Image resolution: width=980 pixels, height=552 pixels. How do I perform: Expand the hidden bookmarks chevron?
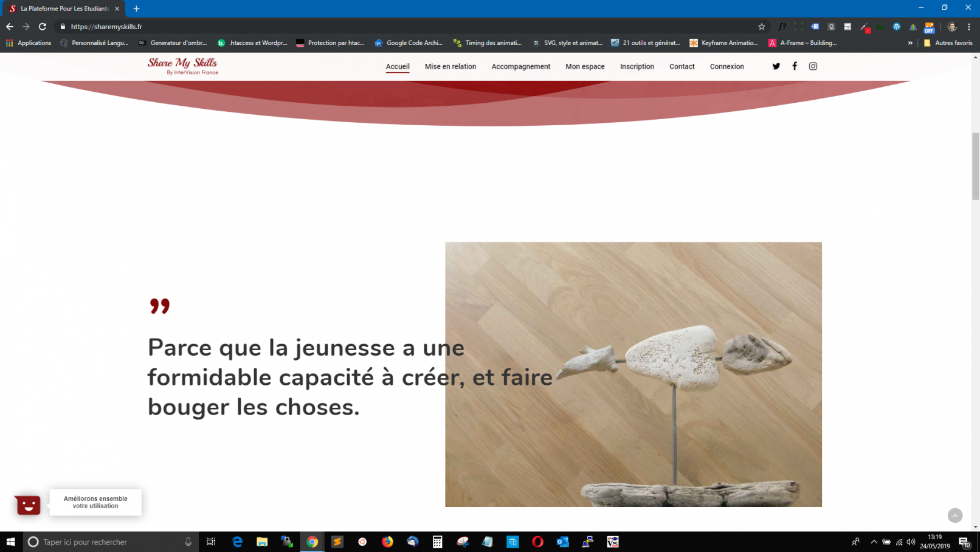point(910,43)
